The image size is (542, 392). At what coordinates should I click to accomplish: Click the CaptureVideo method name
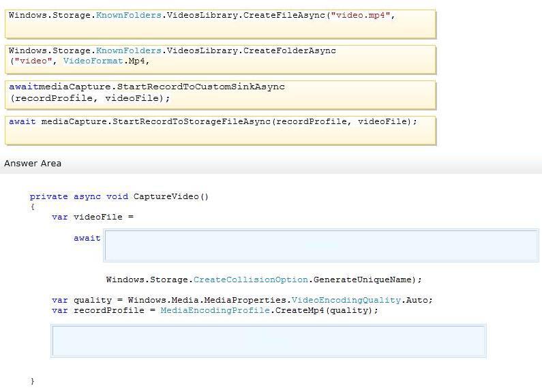[x=166, y=197]
